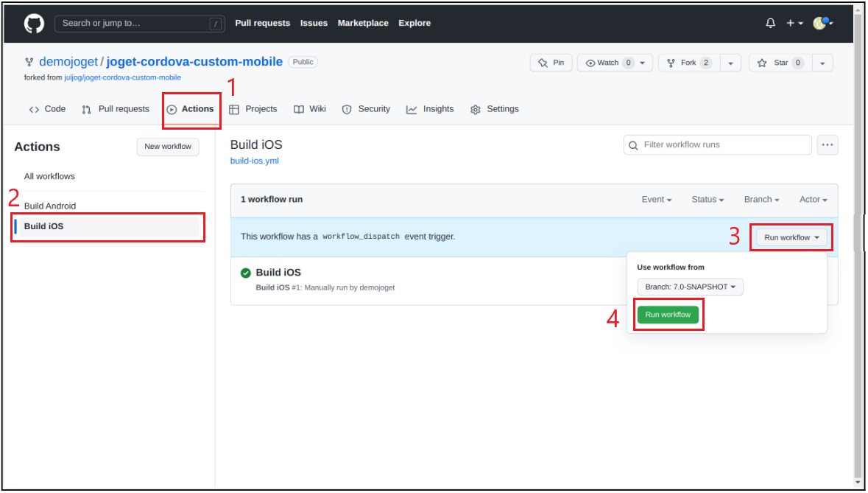Click the green Run workflow button
The height and width of the screenshot is (493, 868).
coord(668,315)
